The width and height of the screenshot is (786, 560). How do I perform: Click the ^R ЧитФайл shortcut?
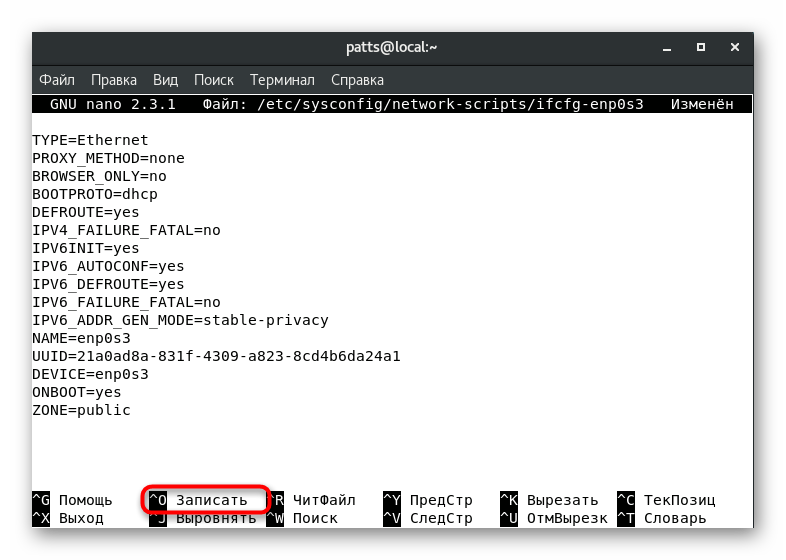(x=311, y=500)
